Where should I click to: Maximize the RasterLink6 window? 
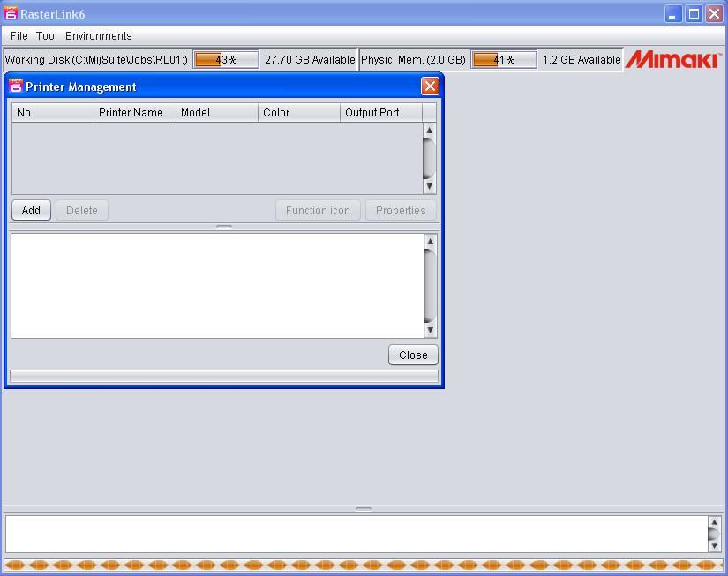click(x=694, y=14)
